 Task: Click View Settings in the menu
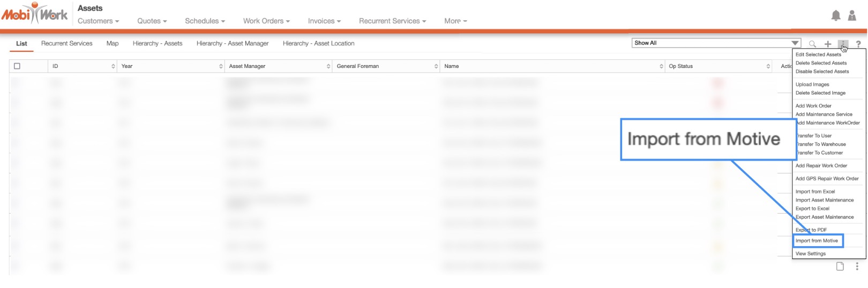pos(811,254)
